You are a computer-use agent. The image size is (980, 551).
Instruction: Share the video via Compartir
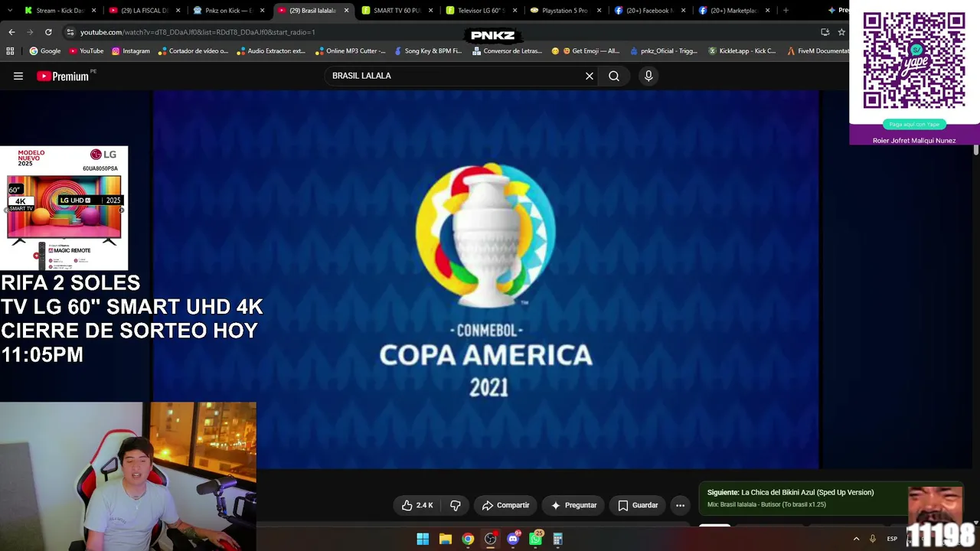point(506,505)
